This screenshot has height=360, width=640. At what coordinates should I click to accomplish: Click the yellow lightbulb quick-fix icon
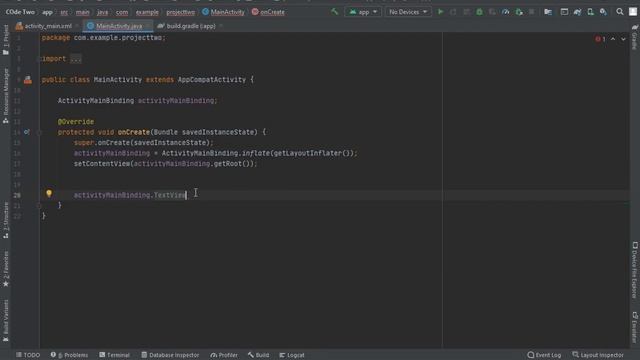pyautogui.click(x=49, y=193)
